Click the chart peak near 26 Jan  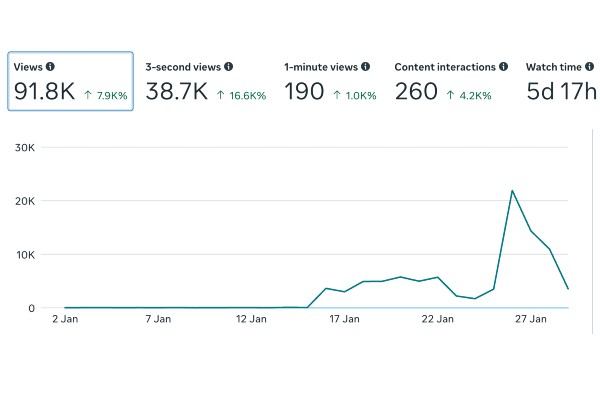click(x=512, y=191)
